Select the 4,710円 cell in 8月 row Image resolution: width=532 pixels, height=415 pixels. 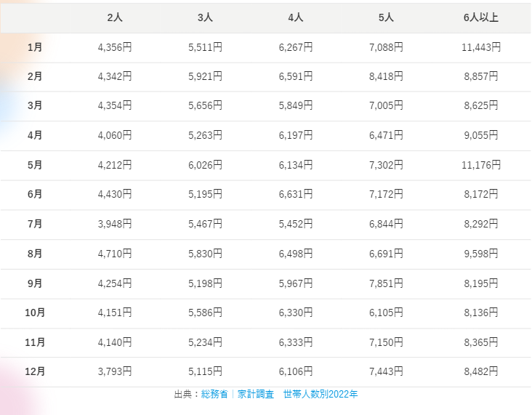coord(115,254)
